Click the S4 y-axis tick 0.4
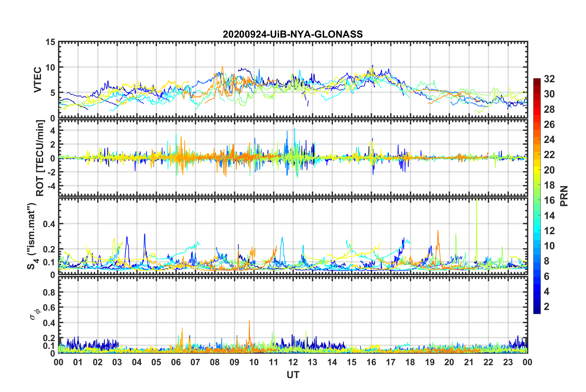This screenshot has width=586, height=392. (49, 224)
